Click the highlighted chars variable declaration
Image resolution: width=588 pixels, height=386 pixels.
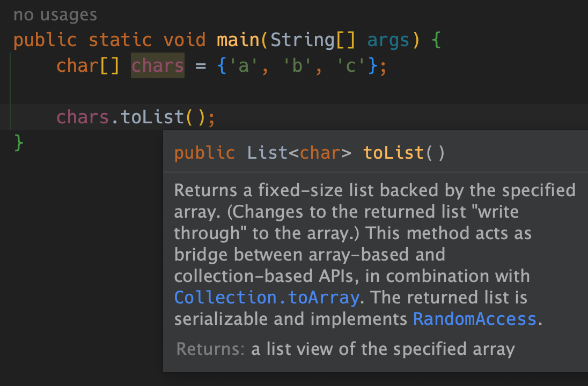(x=158, y=65)
